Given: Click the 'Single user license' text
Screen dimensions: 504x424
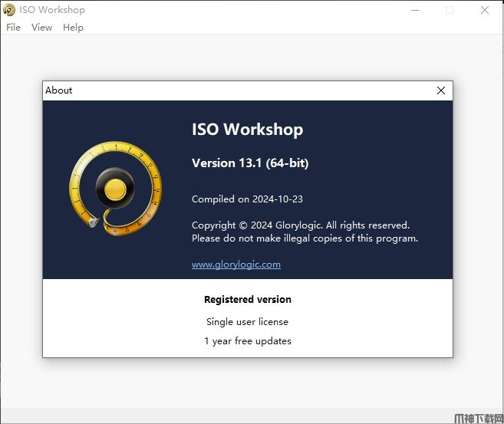Looking at the screenshot, I should [248, 321].
